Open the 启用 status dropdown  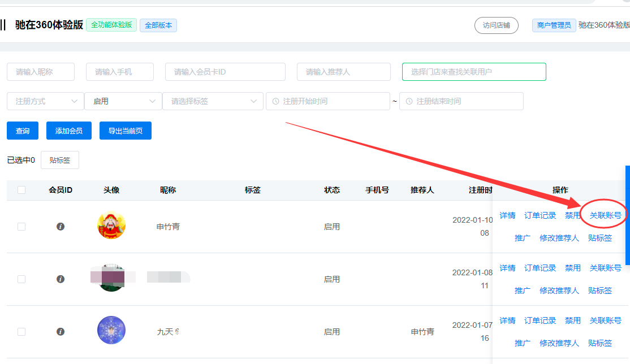click(123, 101)
